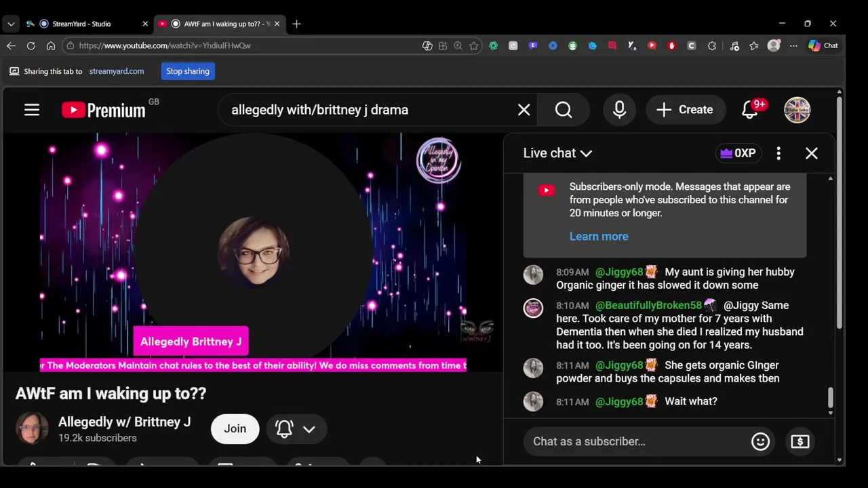The width and height of the screenshot is (868, 488).
Task: Open browser settings and more menu
Action: [793, 45]
